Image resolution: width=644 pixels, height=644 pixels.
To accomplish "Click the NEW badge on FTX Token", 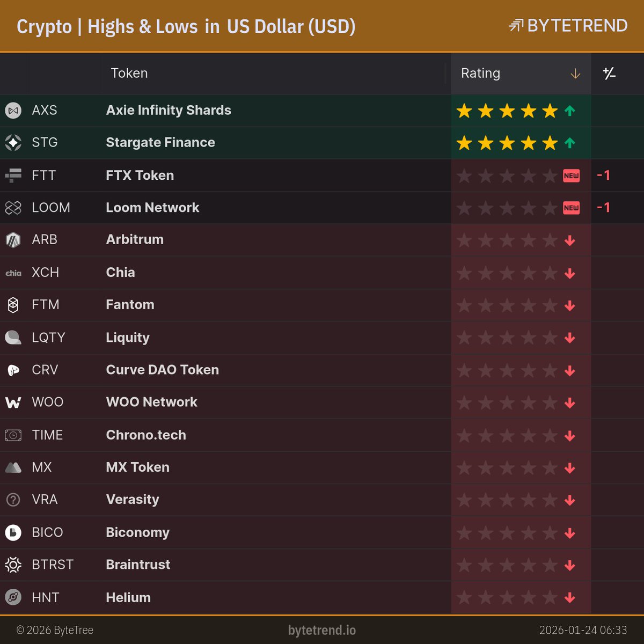I will pyautogui.click(x=571, y=175).
